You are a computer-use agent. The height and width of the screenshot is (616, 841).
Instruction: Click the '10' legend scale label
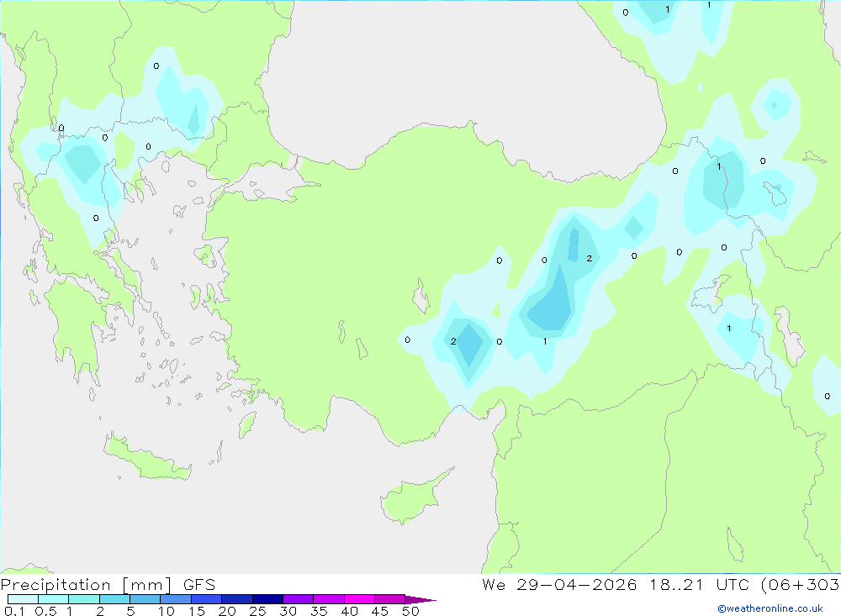click(167, 611)
